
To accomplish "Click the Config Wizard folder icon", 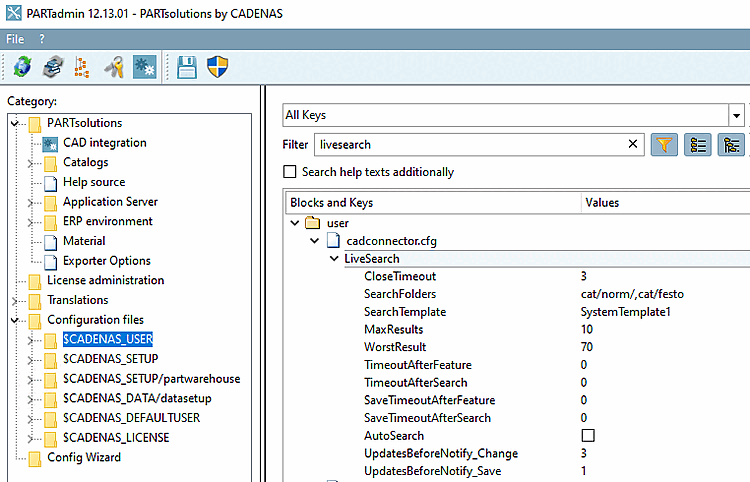I will [x=34, y=458].
